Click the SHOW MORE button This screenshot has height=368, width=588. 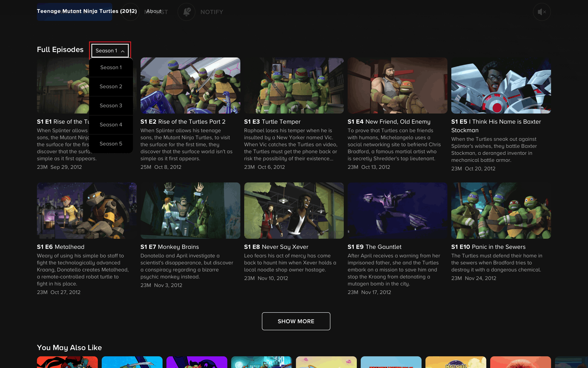click(296, 321)
